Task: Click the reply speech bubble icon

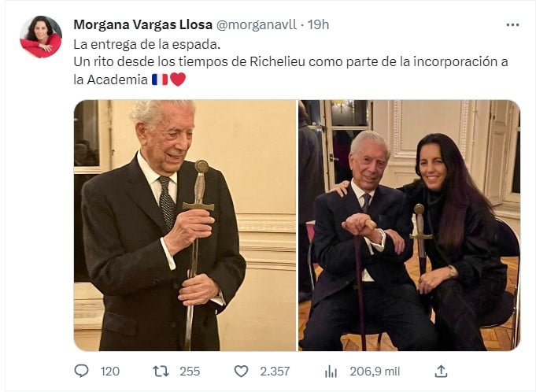Action: pyautogui.click(x=81, y=371)
